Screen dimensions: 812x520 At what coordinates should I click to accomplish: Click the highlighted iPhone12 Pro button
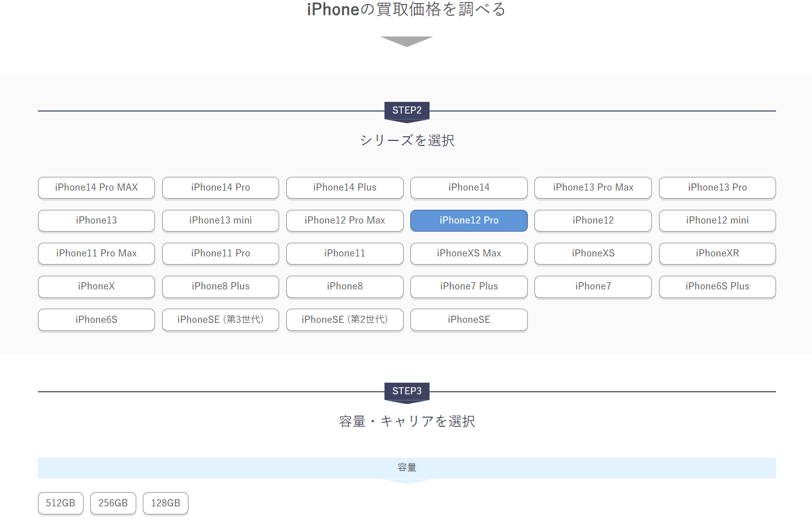469,220
